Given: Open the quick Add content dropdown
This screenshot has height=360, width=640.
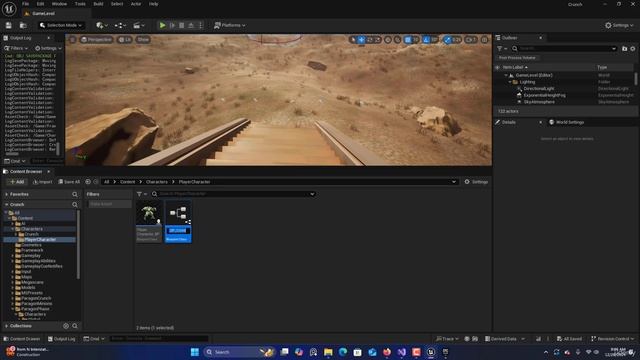Looking at the screenshot, I should [x=102, y=25].
